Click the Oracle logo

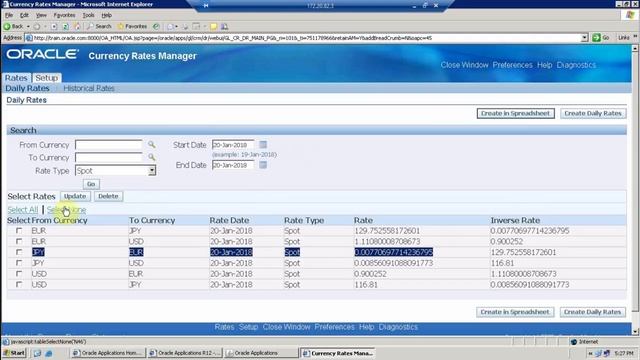(x=42, y=55)
